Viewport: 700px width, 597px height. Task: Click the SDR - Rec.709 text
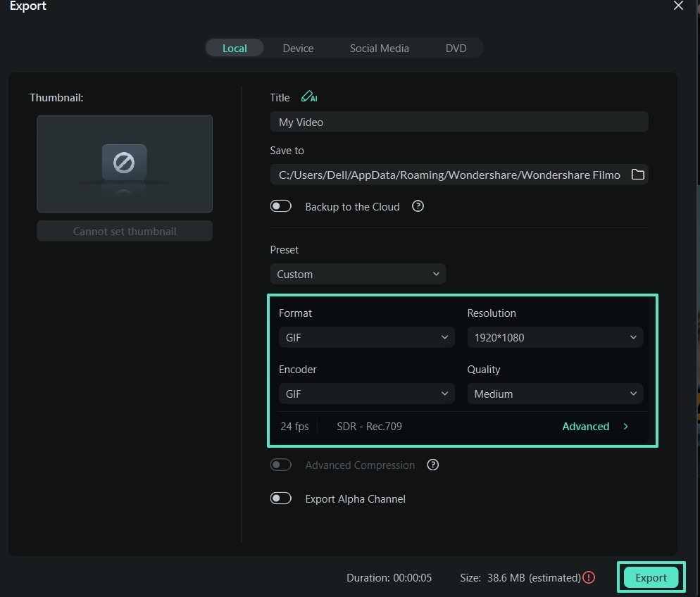[x=369, y=427]
